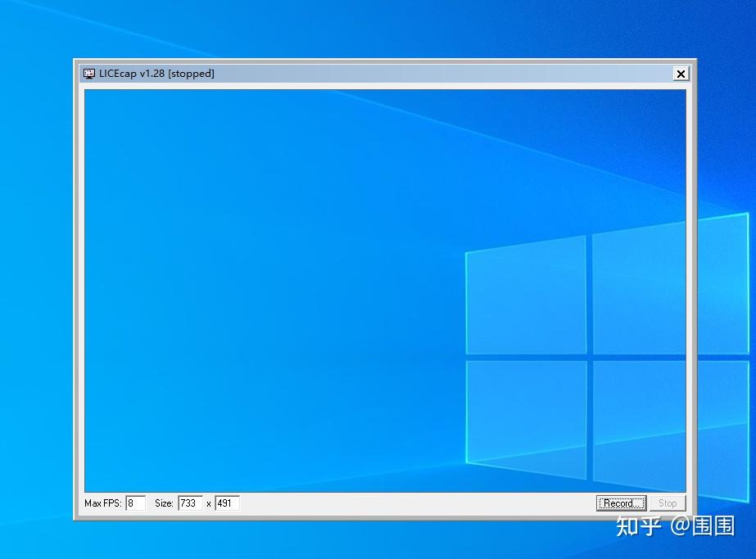Click the "Size:" label
The height and width of the screenshot is (559, 756).
[x=164, y=503]
